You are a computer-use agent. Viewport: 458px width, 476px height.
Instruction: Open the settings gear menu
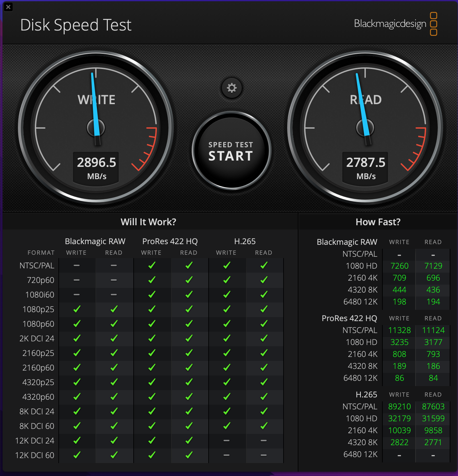tap(232, 88)
